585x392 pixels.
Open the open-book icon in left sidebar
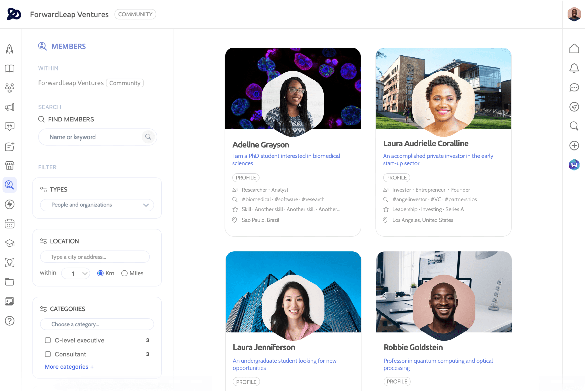[x=9, y=68]
